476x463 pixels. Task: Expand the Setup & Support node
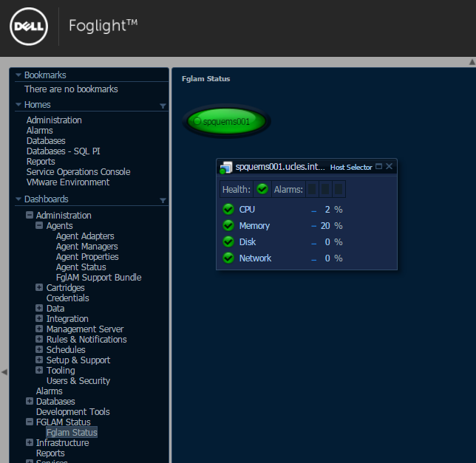click(x=39, y=360)
